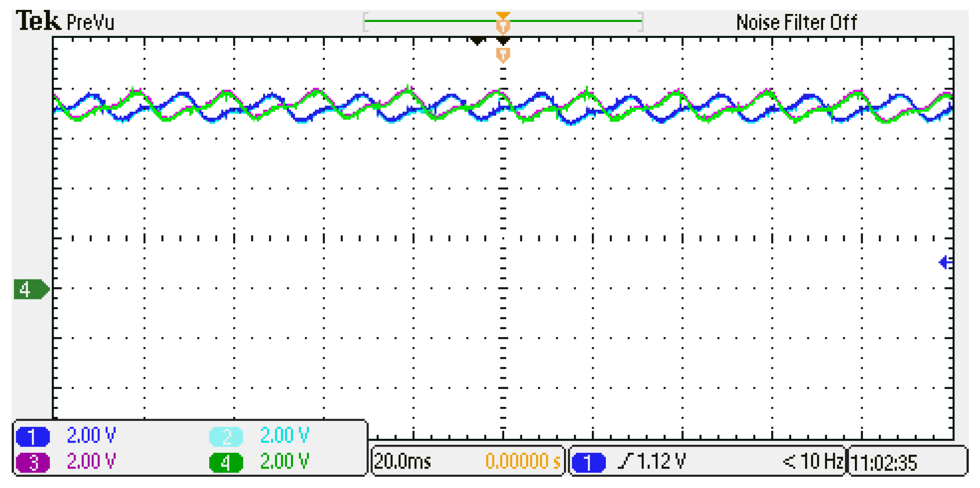Click the channel 1 2.00 V scale readout
Image resolution: width=980 pixels, height=488 pixels.
click(91, 435)
